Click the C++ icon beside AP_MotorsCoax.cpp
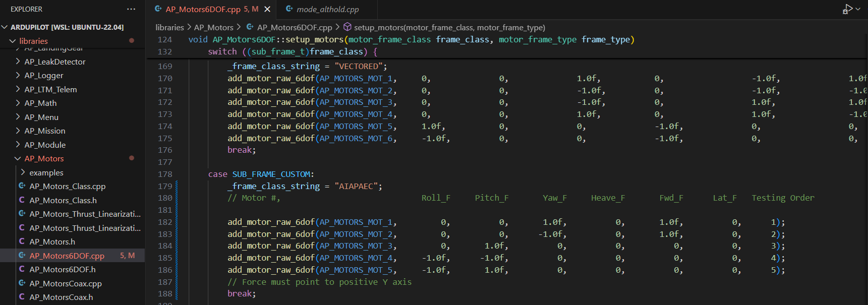 22,283
